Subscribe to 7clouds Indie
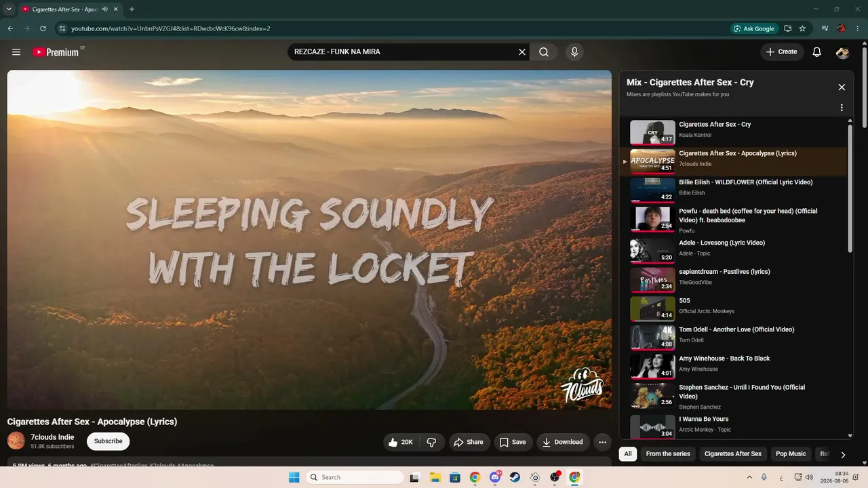The width and height of the screenshot is (868, 488). pos(108,441)
